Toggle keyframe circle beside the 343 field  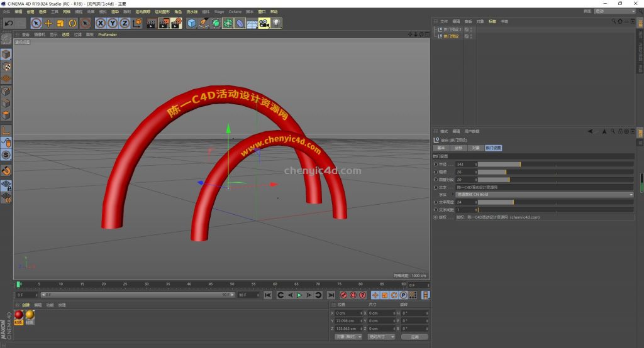click(x=435, y=164)
